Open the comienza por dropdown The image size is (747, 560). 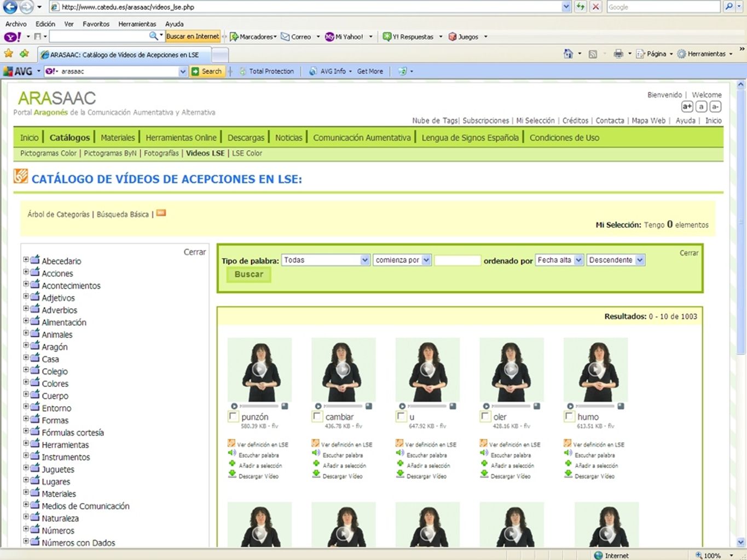[402, 260]
